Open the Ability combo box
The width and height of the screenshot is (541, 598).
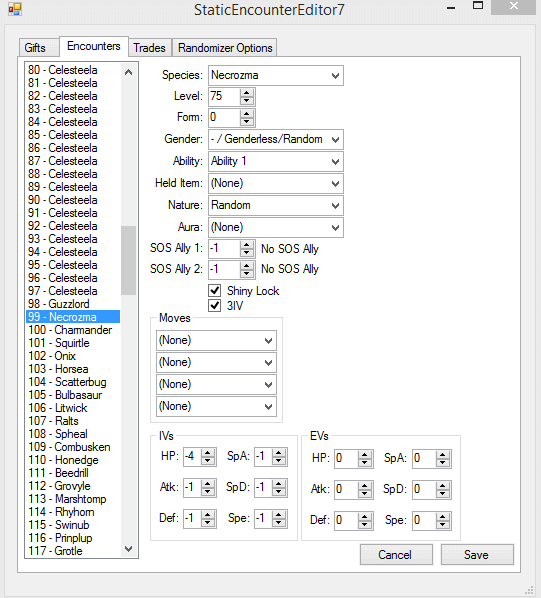pyautogui.click(x=276, y=161)
